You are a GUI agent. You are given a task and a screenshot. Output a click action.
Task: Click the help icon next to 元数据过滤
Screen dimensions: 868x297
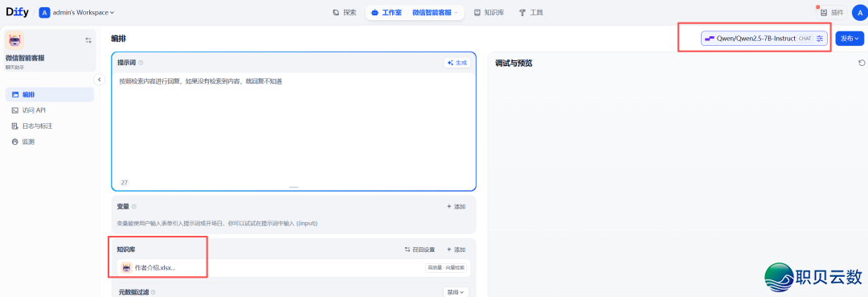point(154,292)
